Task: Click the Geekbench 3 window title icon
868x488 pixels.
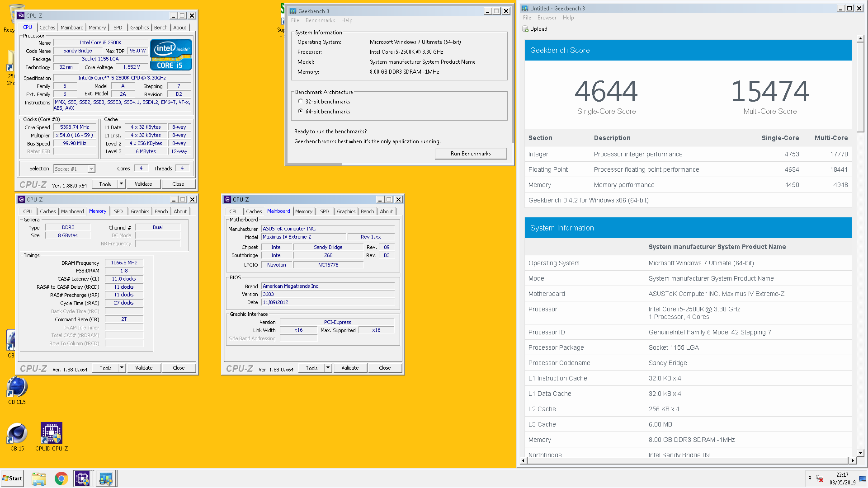Action: 293,11
